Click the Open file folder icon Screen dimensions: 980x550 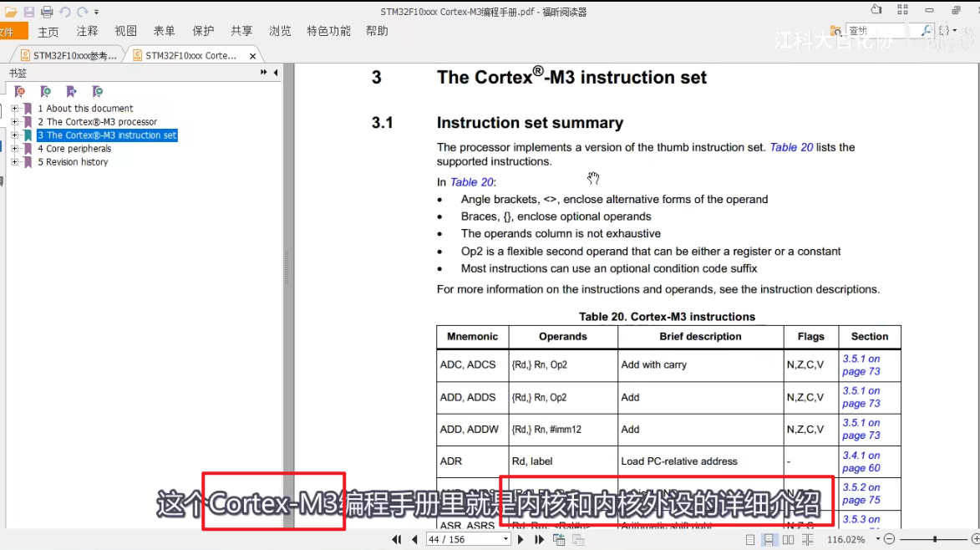point(11,12)
